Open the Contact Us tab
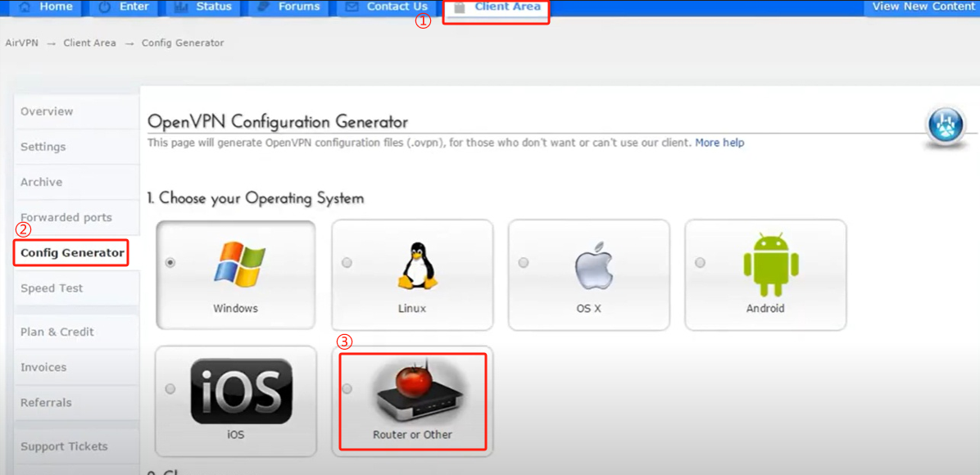The width and height of the screenshot is (980, 475). [x=386, y=7]
